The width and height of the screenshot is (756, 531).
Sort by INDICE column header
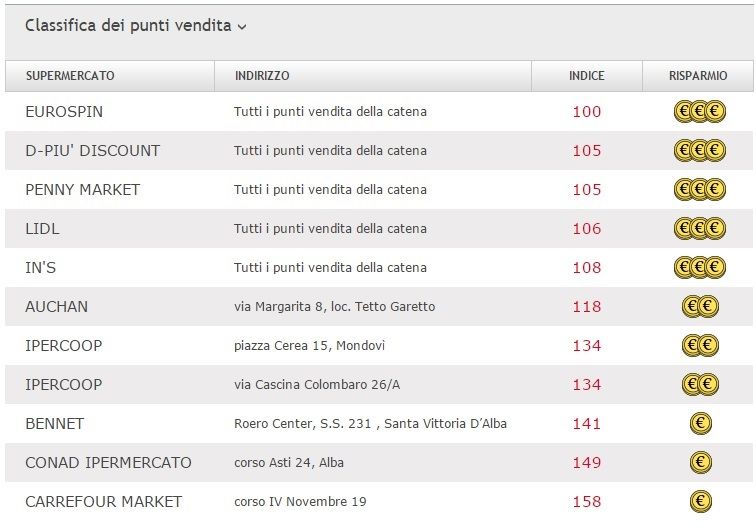pyautogui.click(x=586, y=76)
